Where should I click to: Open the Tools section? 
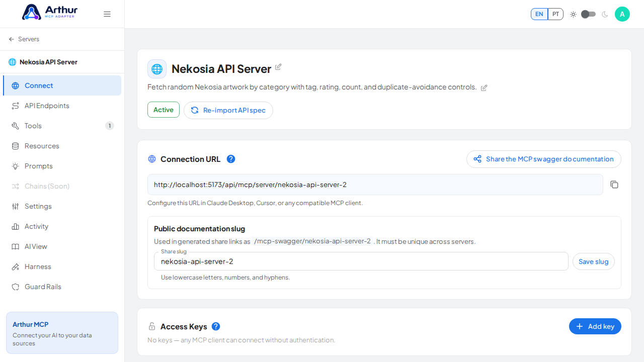[62, 126]
